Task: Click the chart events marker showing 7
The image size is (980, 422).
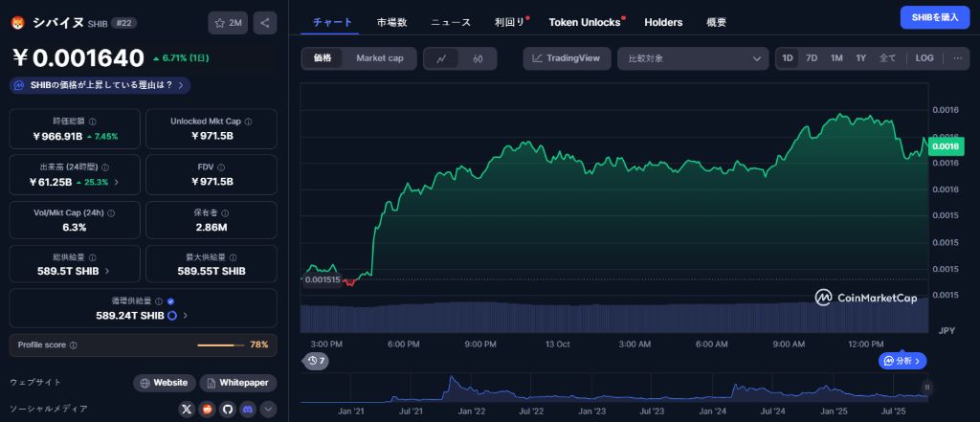Action: [x=316, y=361]
